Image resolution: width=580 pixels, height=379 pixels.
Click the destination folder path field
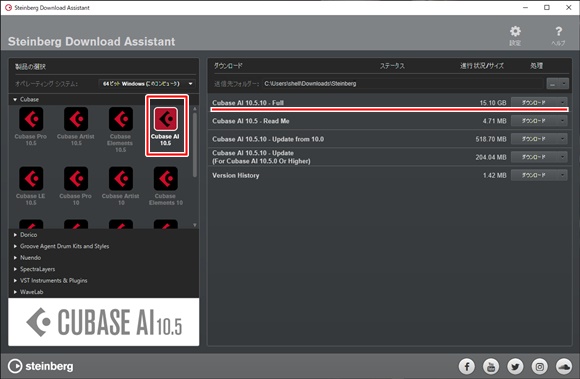click(403, 84)
